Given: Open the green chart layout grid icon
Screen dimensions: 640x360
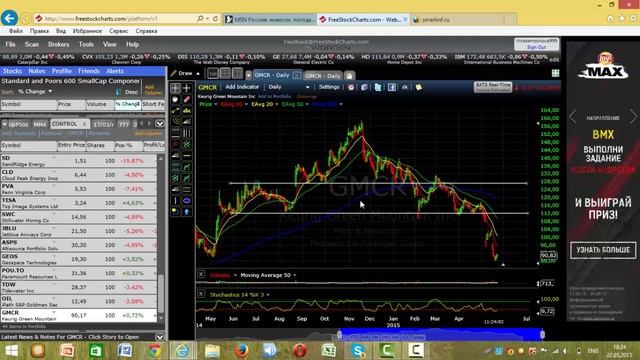Looking at the screenshot, I should (x=556, y=73).
